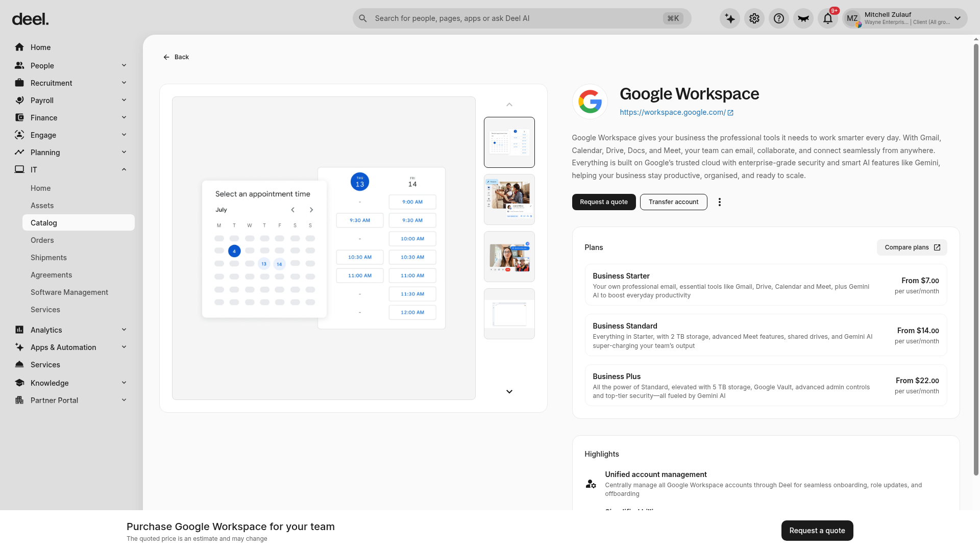Click the Planning trend-line icon
The width and height of the screenshot is (980, 551).
point(19,152)
